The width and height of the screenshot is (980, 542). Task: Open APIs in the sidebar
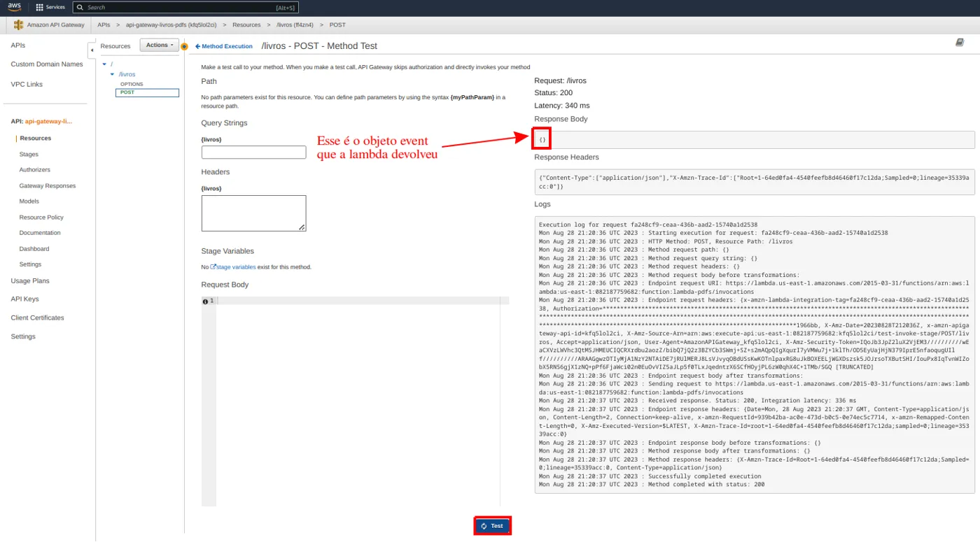[18, 45]
